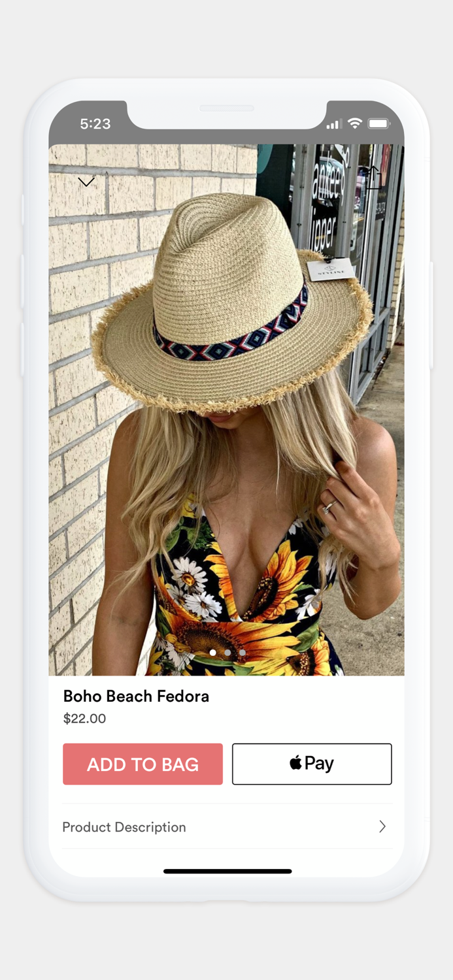
Task: Select the first image page dot
Action: (213, 652)
